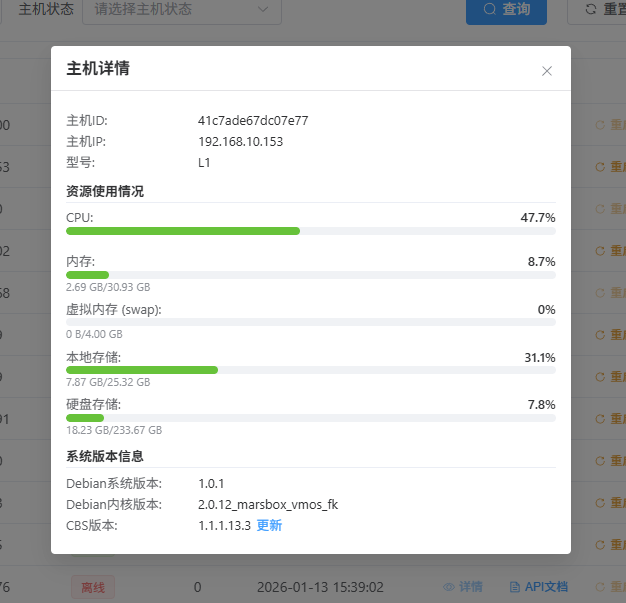Close the 主机详情 dialog
626x603 pixels.
[x=547, y=71]
